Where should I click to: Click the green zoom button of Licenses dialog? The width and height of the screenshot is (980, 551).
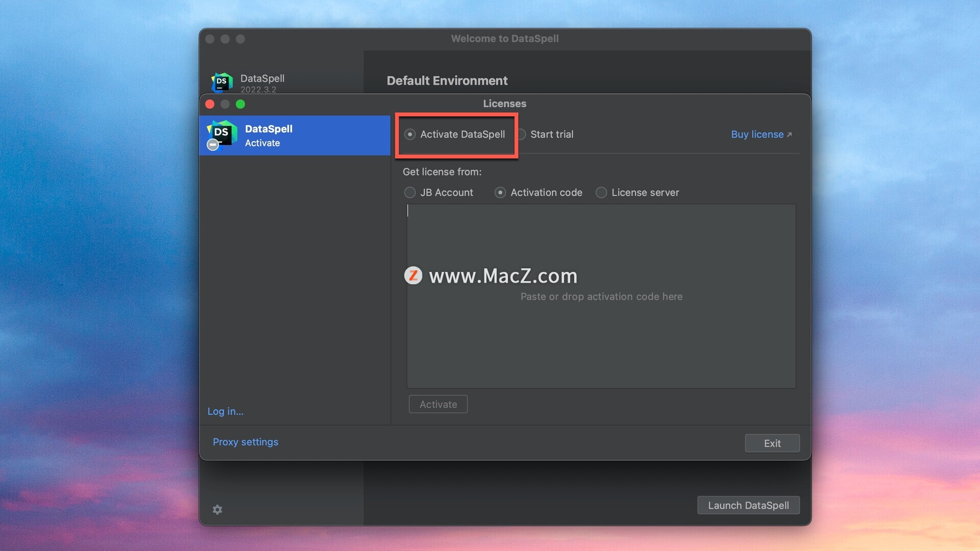click(240, 104)
